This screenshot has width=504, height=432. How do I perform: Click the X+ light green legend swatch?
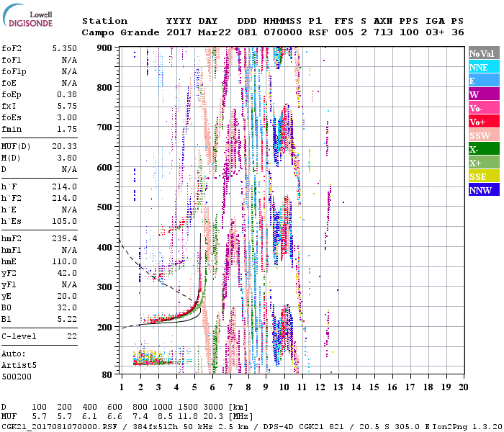pyautogui.click(x=482, y=163)
